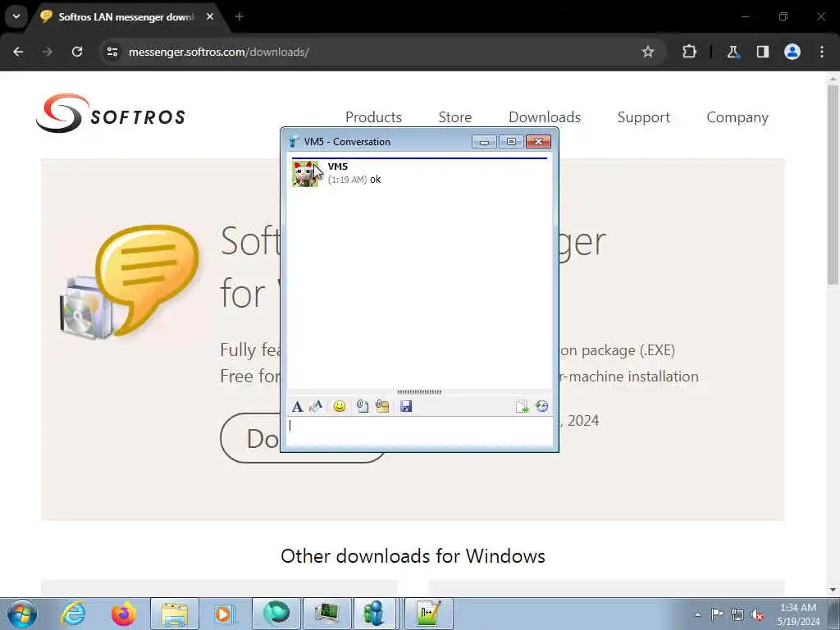Open the Chrome three-dot menu
The image size is (840, 630).
click(x=822, y=52)
